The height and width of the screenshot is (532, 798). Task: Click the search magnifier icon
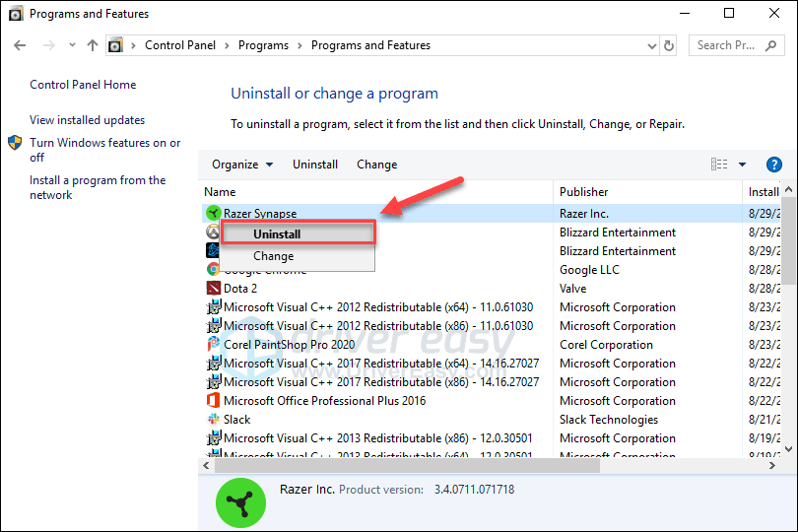pos(771,46)
